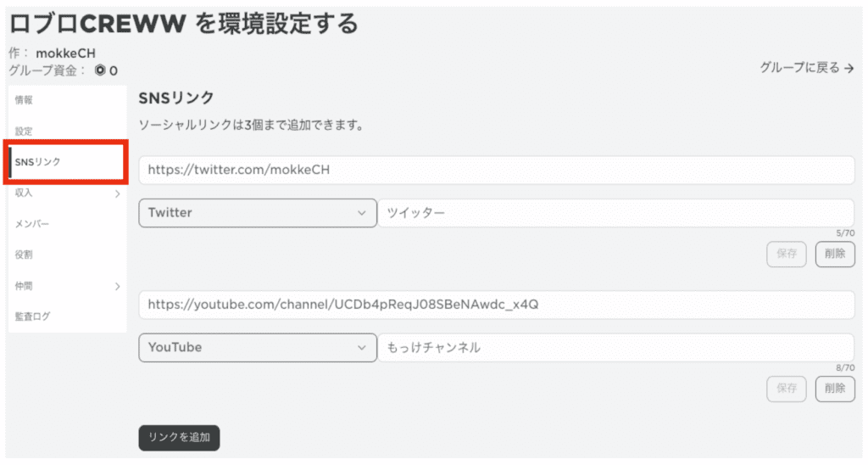Click the Robux icon beside group funds
The height and width of the screenshot is (465, 868).
coord(99,70)
